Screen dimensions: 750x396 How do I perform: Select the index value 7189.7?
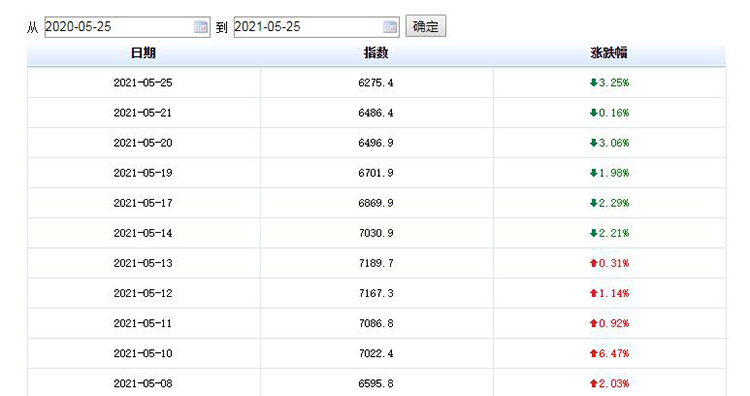coord(376,263)
